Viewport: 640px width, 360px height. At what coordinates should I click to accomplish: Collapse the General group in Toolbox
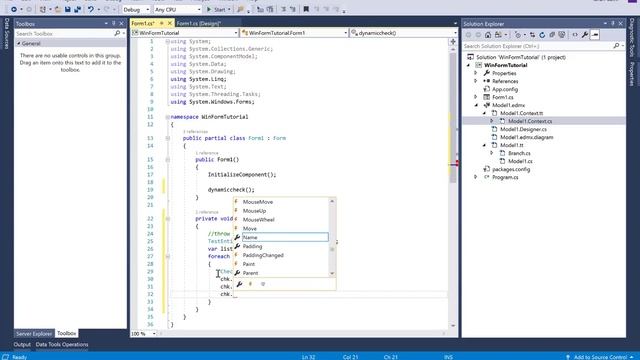(18, 43)
